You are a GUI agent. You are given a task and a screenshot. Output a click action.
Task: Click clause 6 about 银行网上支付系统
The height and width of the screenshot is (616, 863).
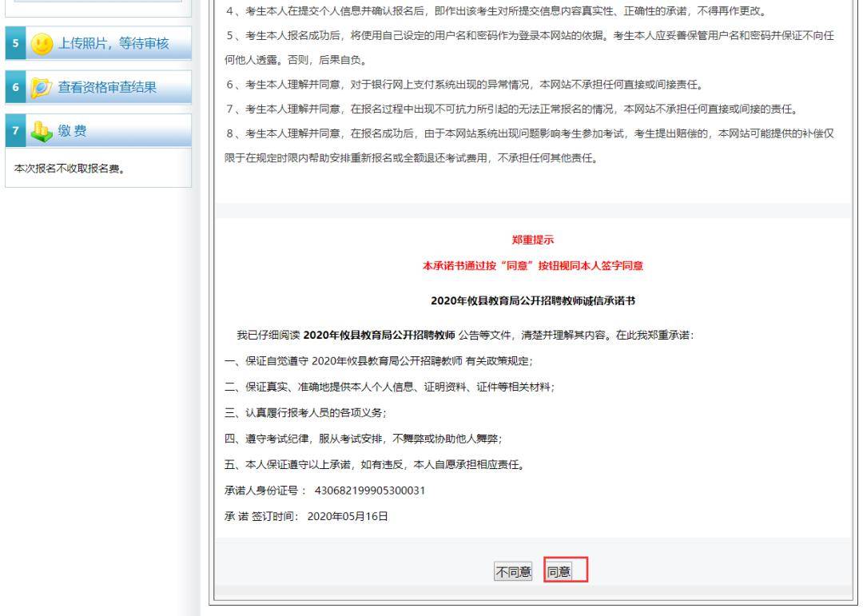tap(465, 85)
